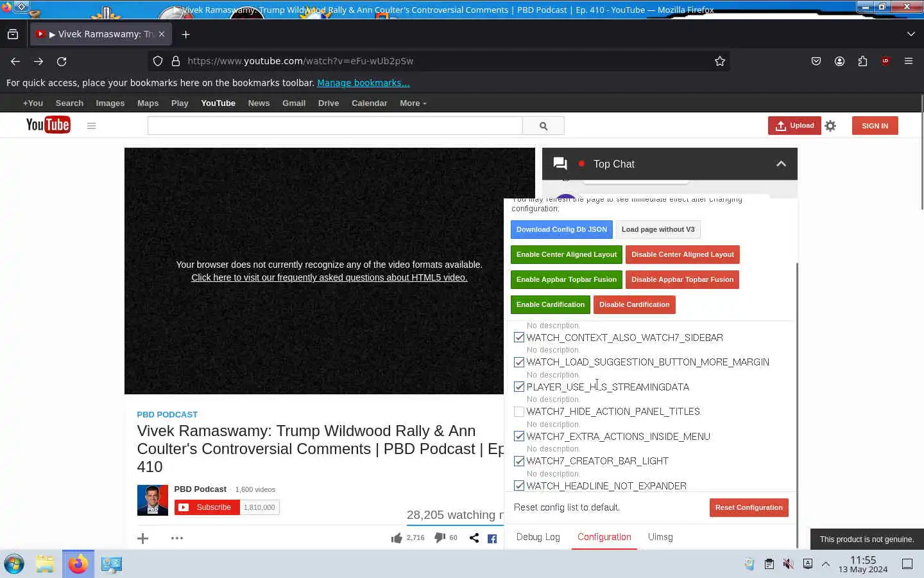Click Disable Appbar Topbar Fusion
Viewport: 924px width, 578px height.
tap(682, 279)
